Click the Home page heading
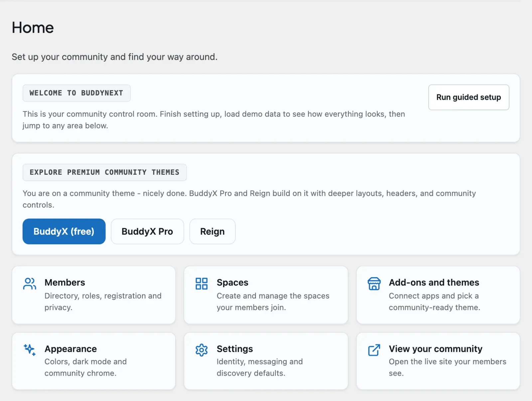 point(33,27)
